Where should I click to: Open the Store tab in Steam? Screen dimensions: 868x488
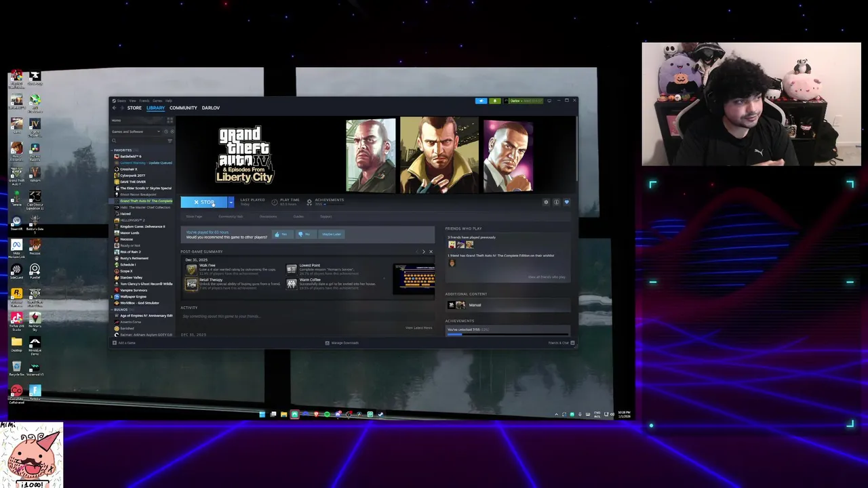pyautogui.click(x=134, y=108)
